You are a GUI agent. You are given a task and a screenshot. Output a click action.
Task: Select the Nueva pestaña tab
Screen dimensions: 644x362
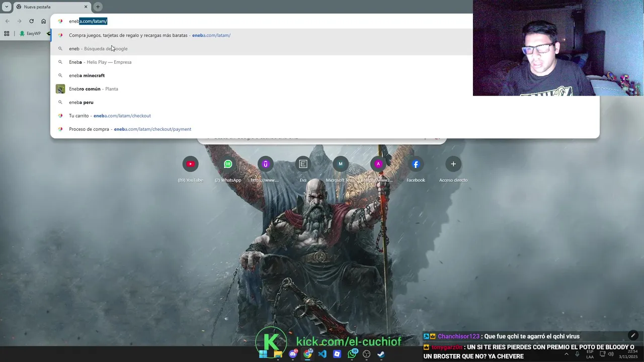(x=52, y=7)
